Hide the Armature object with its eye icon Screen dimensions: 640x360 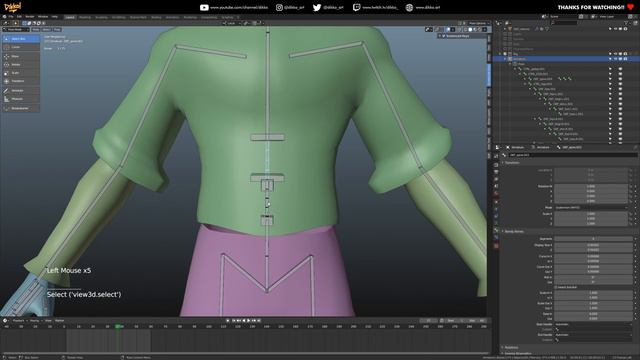click(x=615, y=59)
